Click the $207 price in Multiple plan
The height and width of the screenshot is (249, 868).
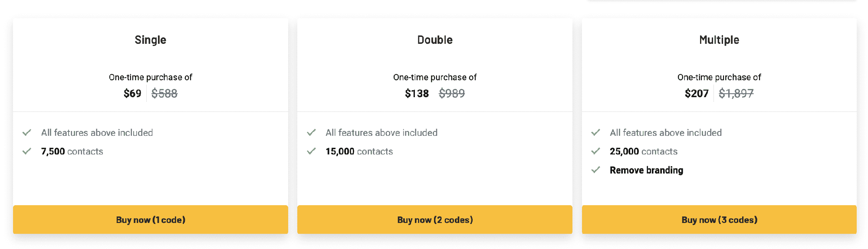[697, 93]
